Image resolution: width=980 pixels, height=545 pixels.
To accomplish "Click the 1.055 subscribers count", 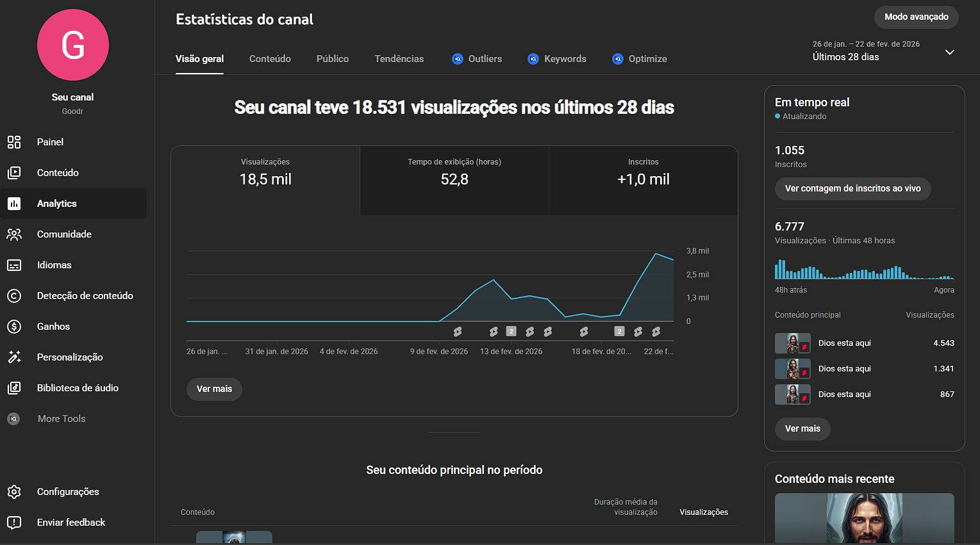I will click(790, 150).
